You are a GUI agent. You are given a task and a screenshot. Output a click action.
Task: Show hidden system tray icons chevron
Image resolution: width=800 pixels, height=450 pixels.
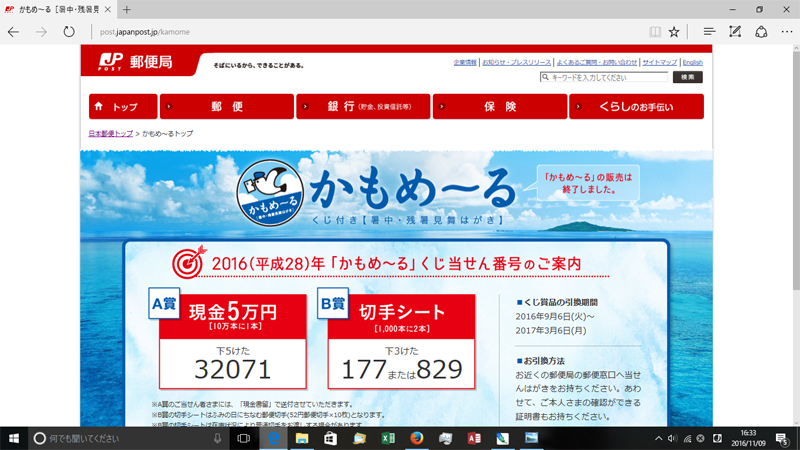[x=658, y=438]
